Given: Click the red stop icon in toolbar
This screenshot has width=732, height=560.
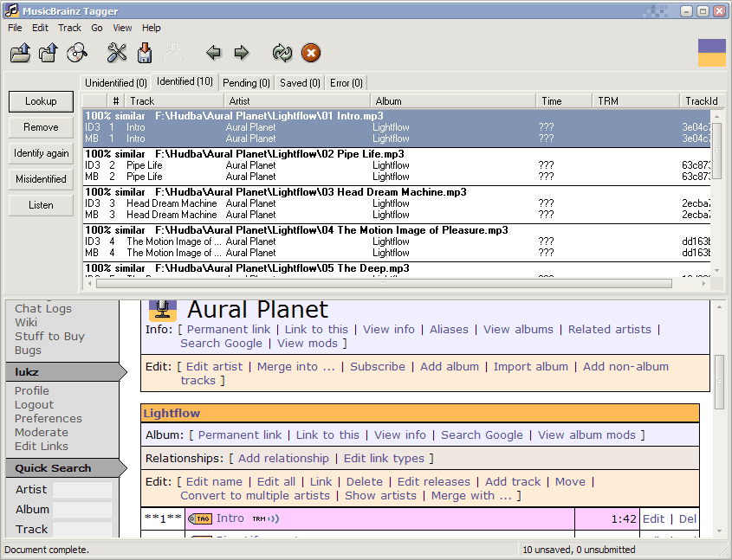Looking at the screenshot, I should pos(311,53).
